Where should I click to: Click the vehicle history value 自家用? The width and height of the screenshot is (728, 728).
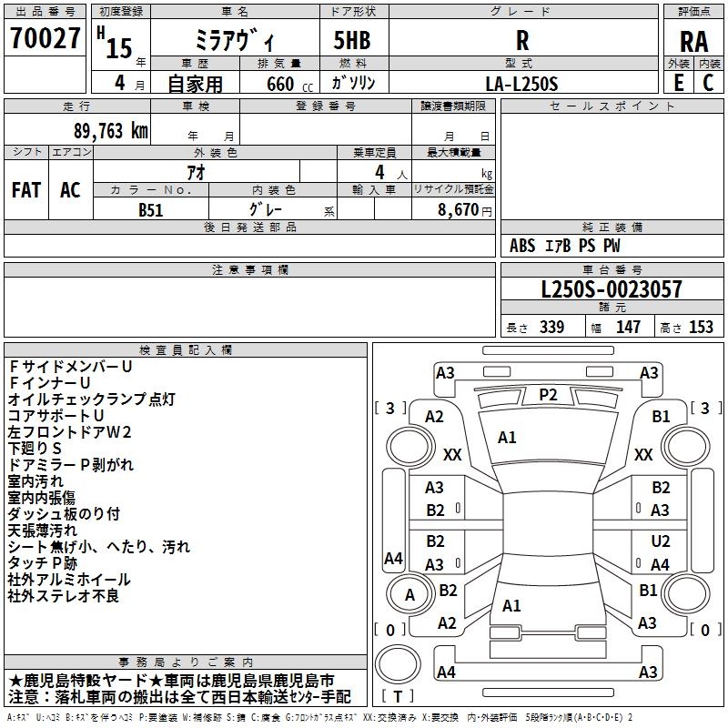click(x=195, y=84)
